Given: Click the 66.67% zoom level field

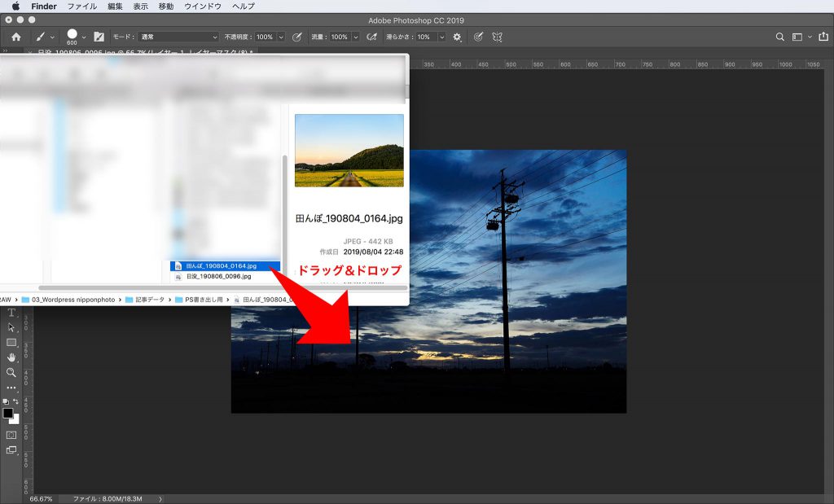Looking at the screenshot, I should 41,498.
